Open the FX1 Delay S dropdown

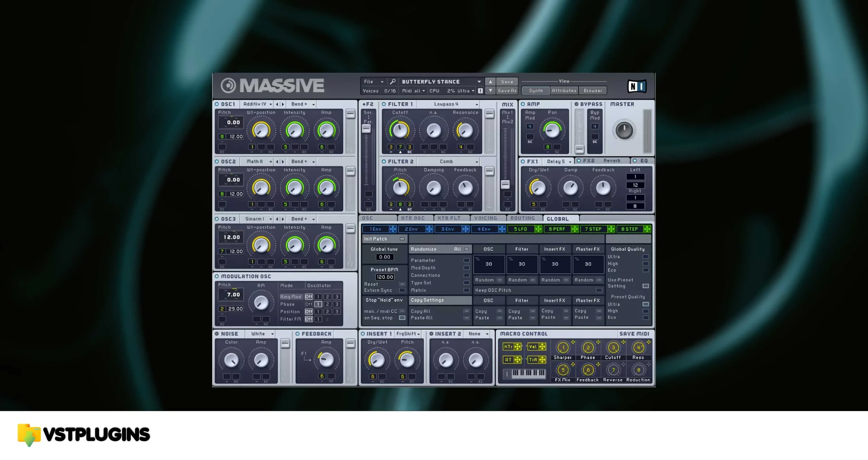coord(558,162)
